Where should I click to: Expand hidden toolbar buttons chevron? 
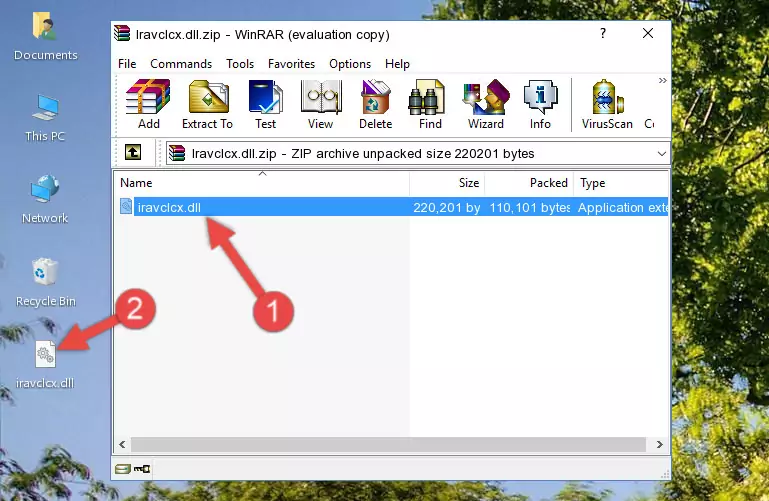(x=663, y=81)
